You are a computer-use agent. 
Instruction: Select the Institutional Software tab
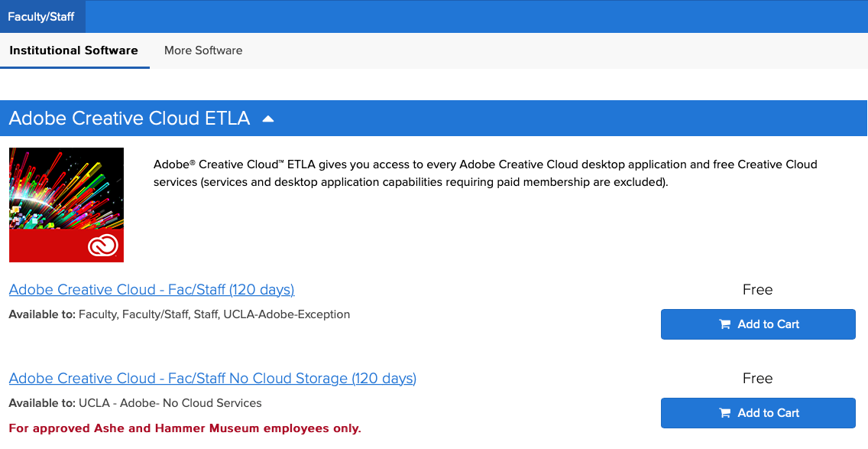pos(74,50)
